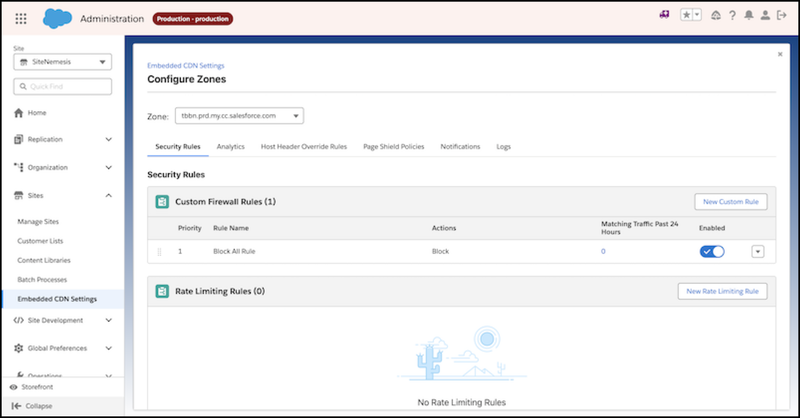Click the Organization hierarchy icon
Viewport: 800px width, 418px height.
click(19, 167)
